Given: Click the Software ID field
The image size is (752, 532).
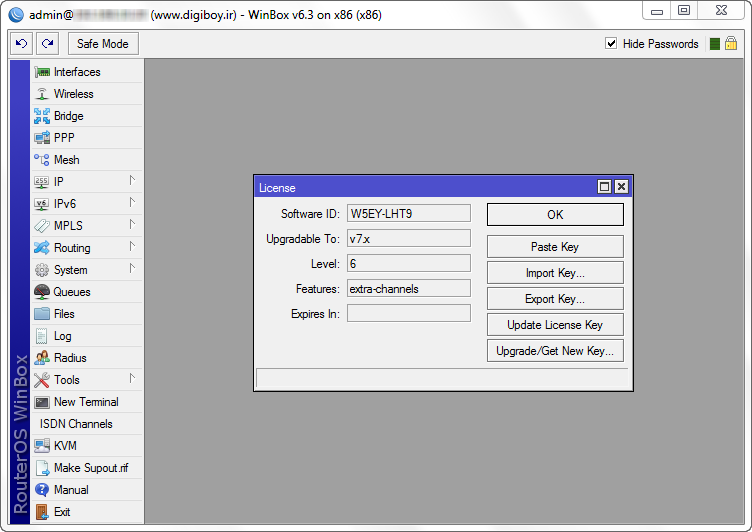Looking at the screenshot, I should (409, 213).
